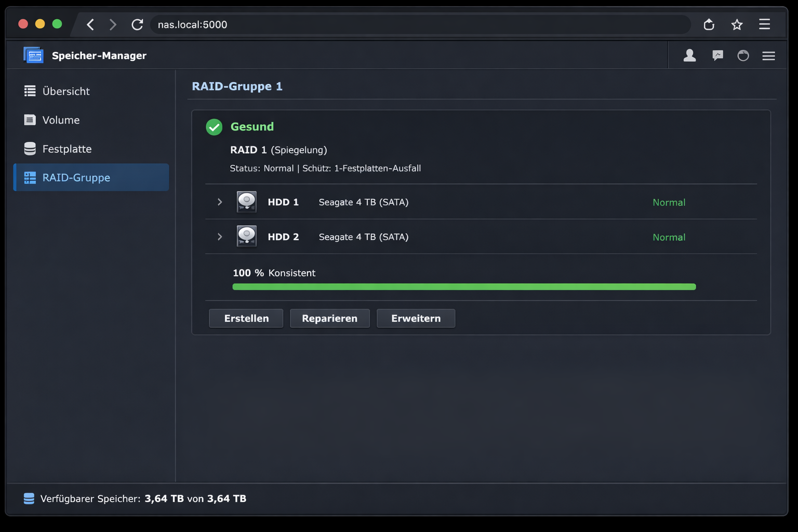Open the notifications speech bubble icon
The image size is (798, 532).
717,56
